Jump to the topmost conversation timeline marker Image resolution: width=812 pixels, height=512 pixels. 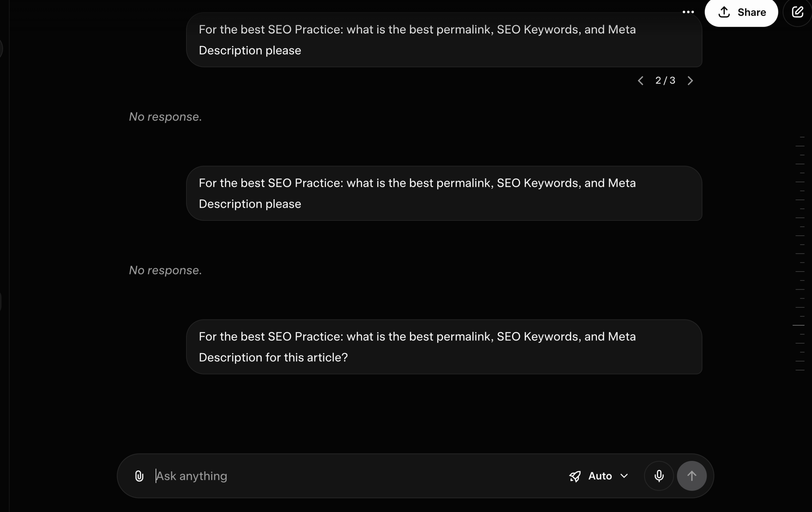click(802, 137)
